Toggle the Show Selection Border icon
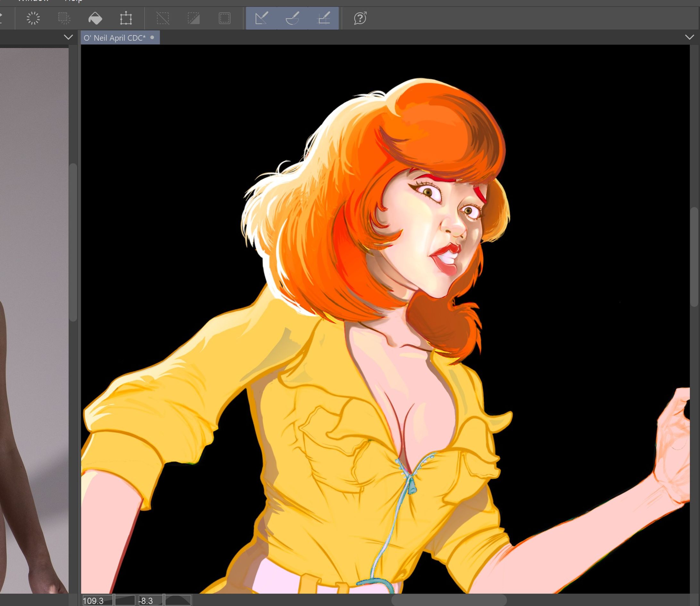Viewport: 700px width, 606px height. coord(224,18)
